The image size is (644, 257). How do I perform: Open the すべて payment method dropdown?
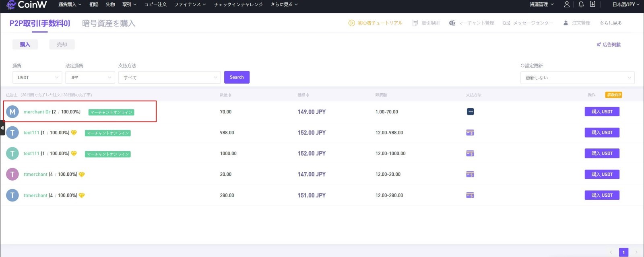click(x=169, y=78)
